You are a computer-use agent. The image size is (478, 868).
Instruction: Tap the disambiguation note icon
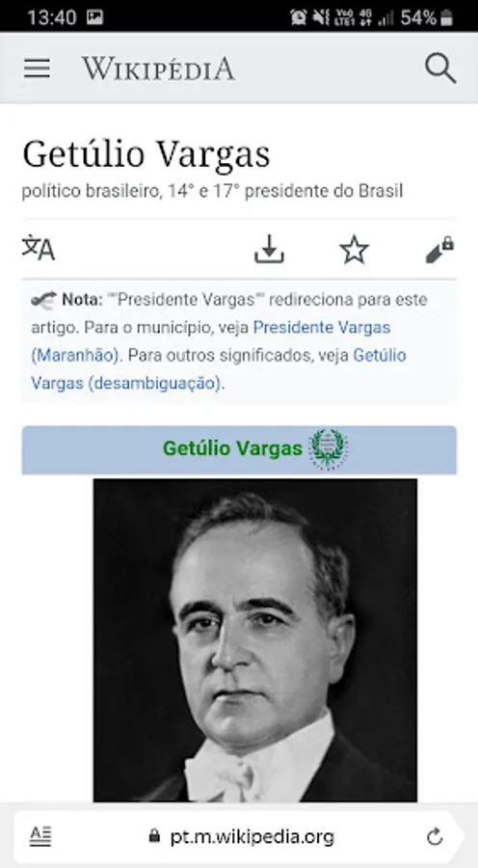43,300
